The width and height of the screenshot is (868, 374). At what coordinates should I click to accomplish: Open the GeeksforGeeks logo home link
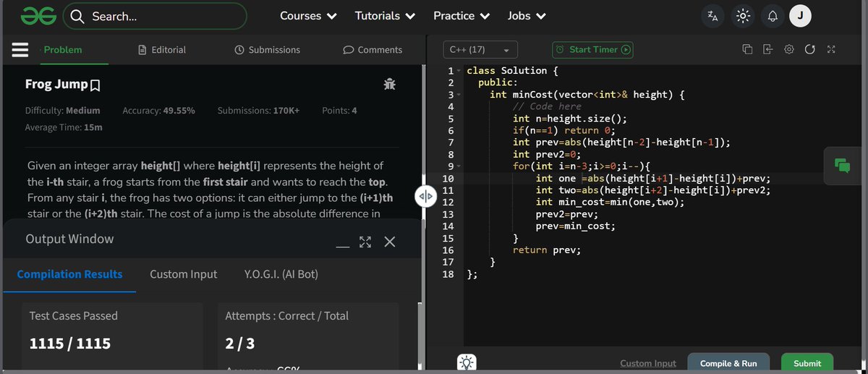(39, 16)
